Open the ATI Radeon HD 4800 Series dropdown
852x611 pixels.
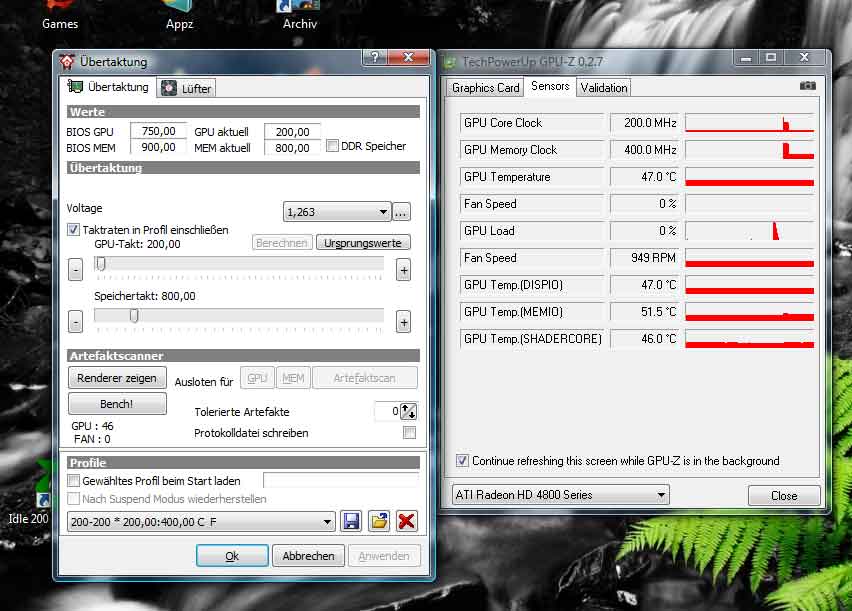pos(560,495)
